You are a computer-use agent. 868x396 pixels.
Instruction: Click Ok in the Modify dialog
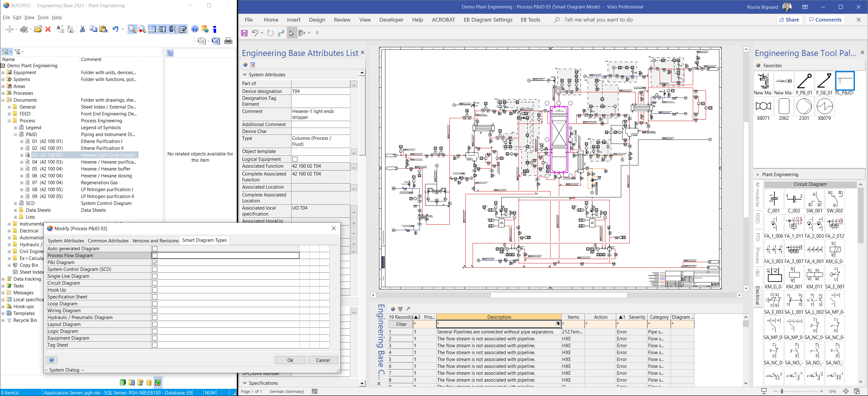(x=290, y=360)
